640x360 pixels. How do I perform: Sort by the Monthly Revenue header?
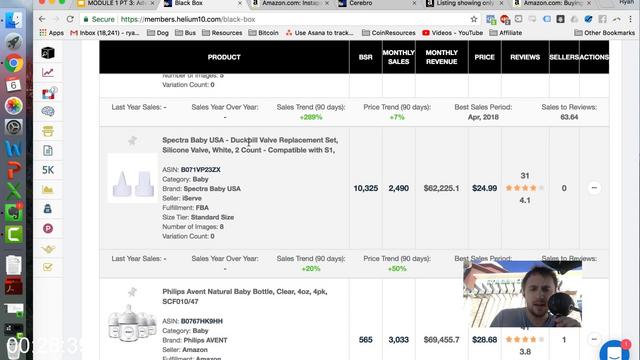pos(441,57)
